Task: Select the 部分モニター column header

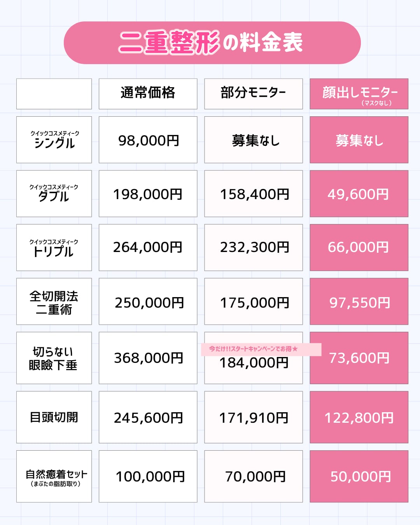Action: 254,94
